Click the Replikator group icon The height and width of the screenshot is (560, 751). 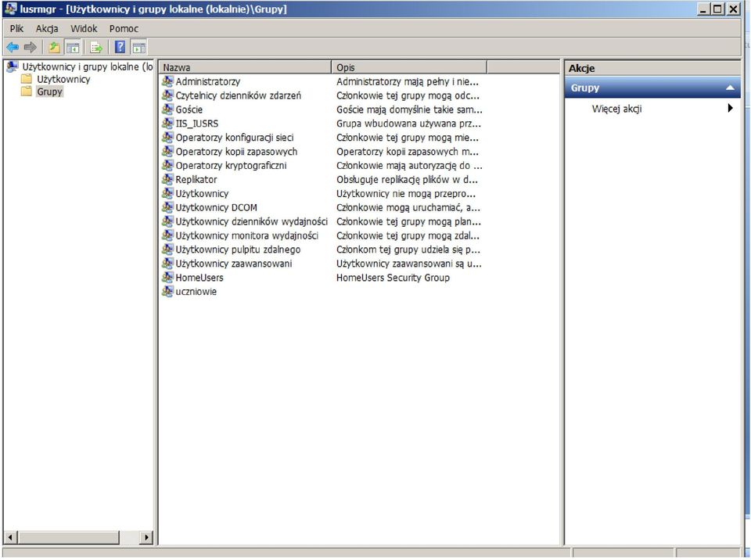pyautogui.click(x=167, y=179)
